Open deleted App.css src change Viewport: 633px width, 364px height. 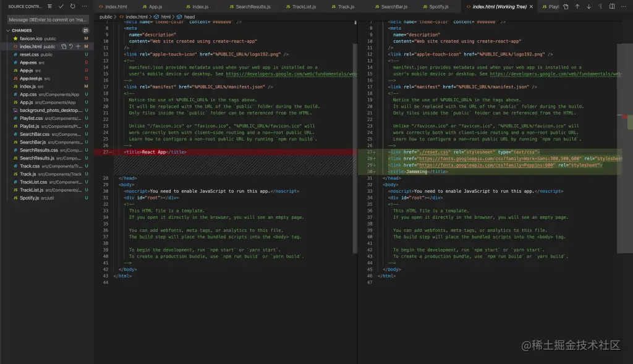48,62
